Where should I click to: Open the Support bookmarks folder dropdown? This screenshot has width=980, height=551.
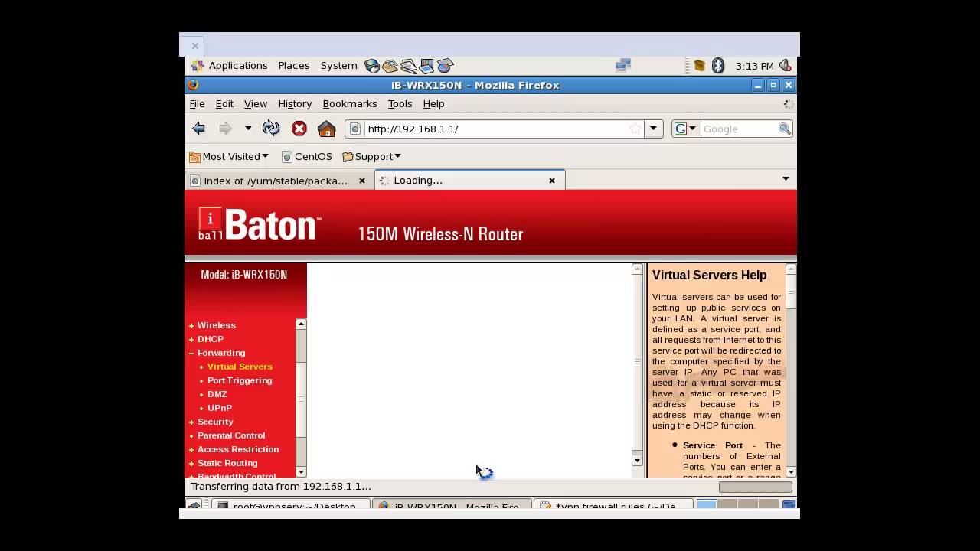pyautogui.click(x=372, y=156)
